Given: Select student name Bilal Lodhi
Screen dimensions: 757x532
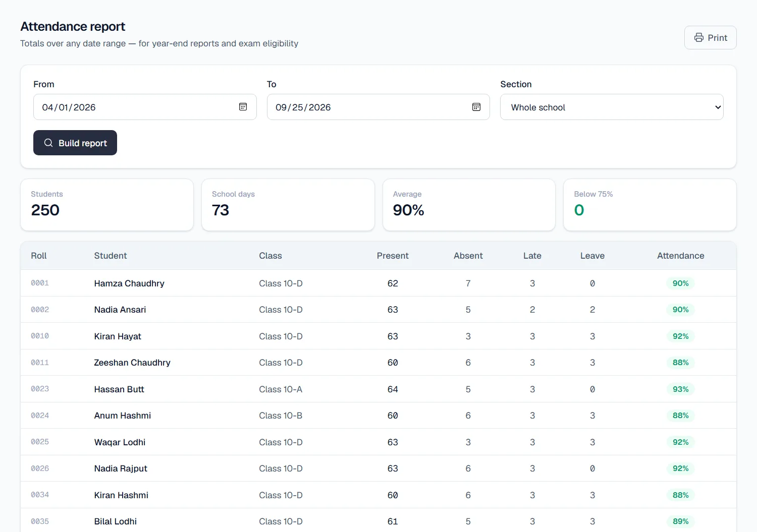Looking at the screenshot, I should pyautogui.click(x=116, y=521).
